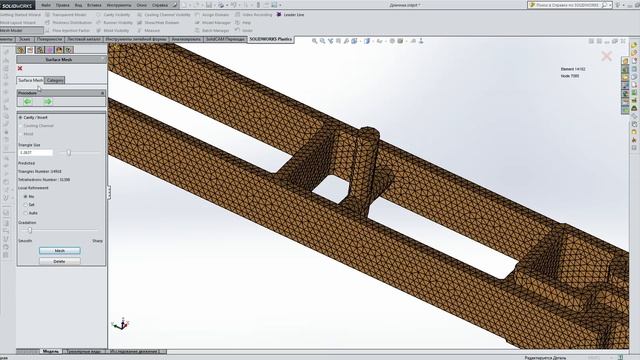The width and height of the screenshot is (640, 360).
Task: Switch to the Поверхности ribbon tab
Action: (49, 39)
